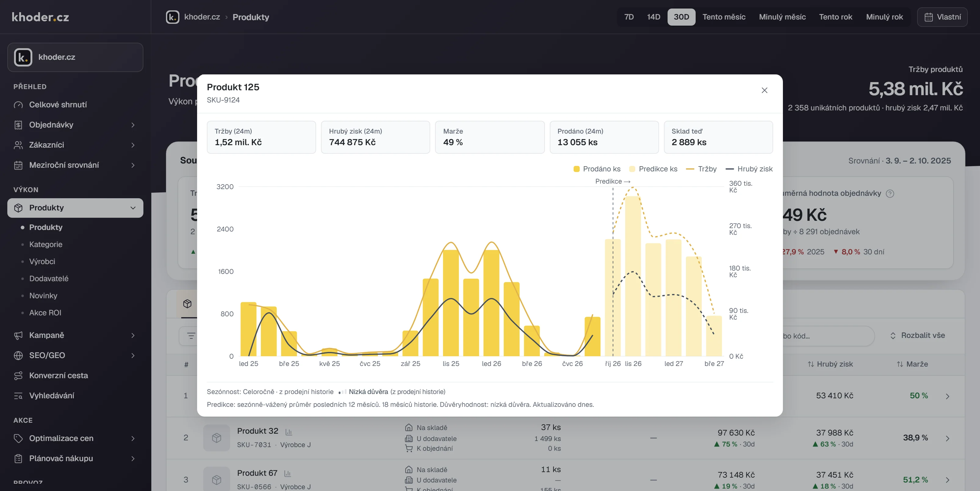This screenshot has height=491, width=980.
Task: Click the Konverzní cesta route icon
Action: coord(18,375)
